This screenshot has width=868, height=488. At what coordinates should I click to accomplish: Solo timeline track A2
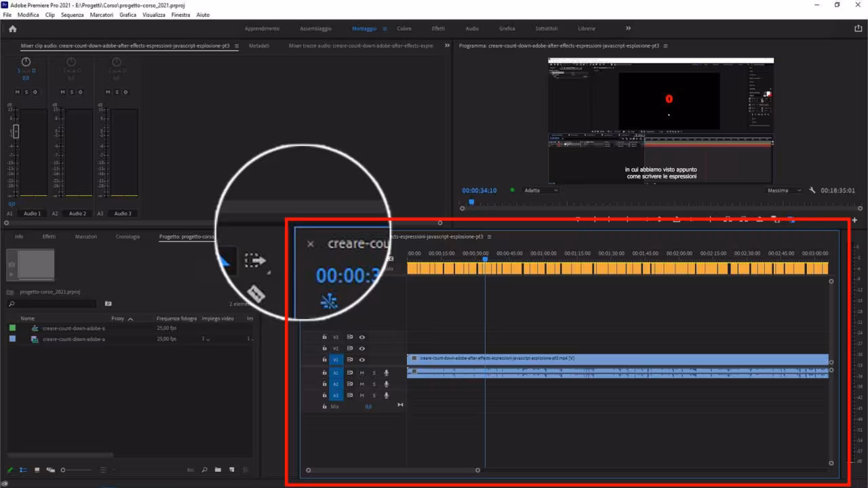click(x=374, y=384)
